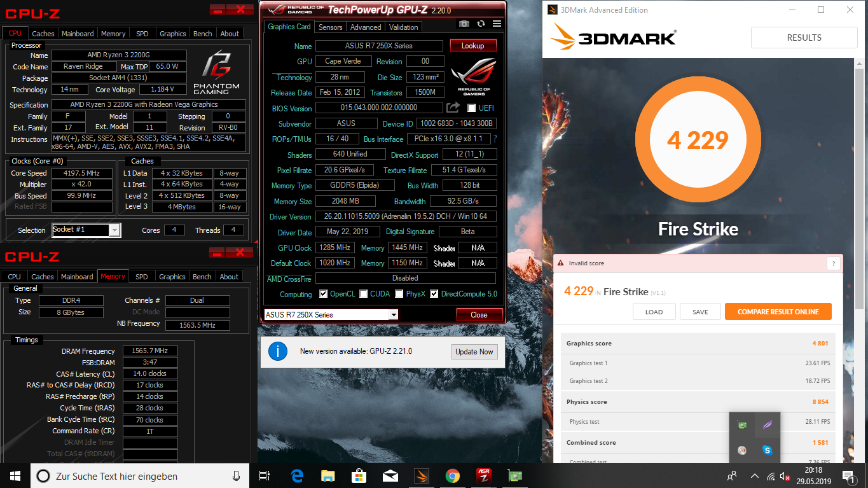Open the Bench tab in top CPU-Z window
The width and height of the screenshot is (868, 488).
click(x=203, y=34)
